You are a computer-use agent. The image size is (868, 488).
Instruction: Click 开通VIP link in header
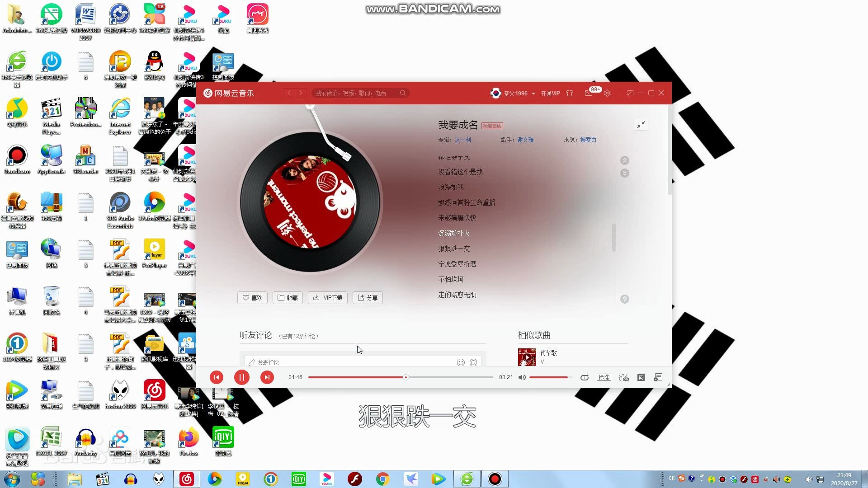[550, 94]
